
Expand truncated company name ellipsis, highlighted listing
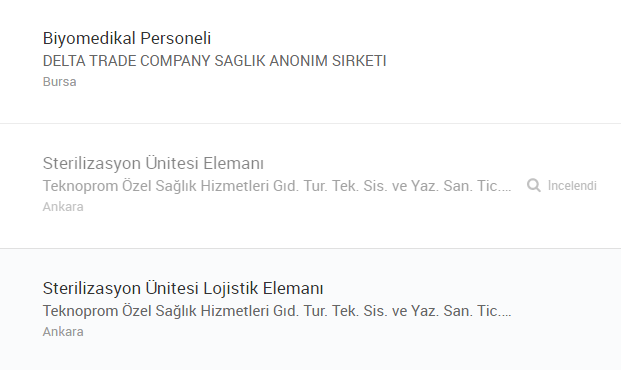click(506, 313)
